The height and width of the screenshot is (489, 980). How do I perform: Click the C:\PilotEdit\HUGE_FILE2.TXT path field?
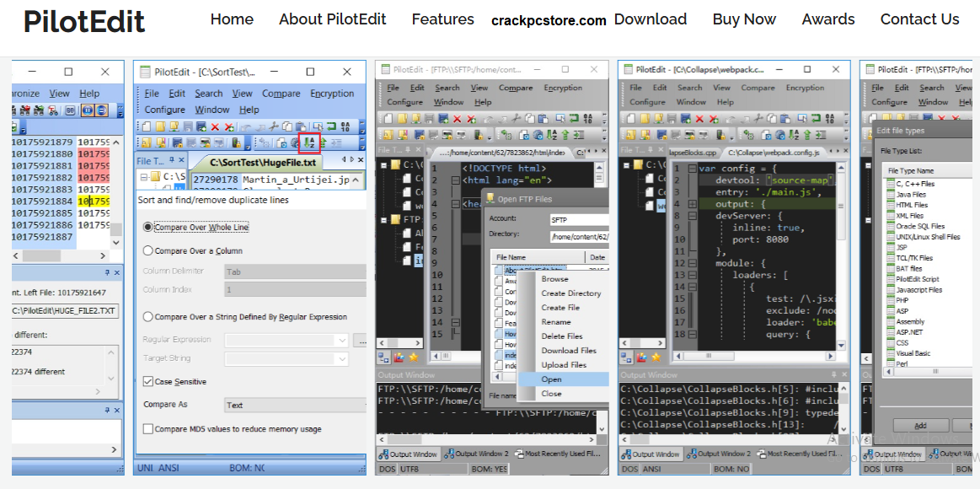coord(65,311)
